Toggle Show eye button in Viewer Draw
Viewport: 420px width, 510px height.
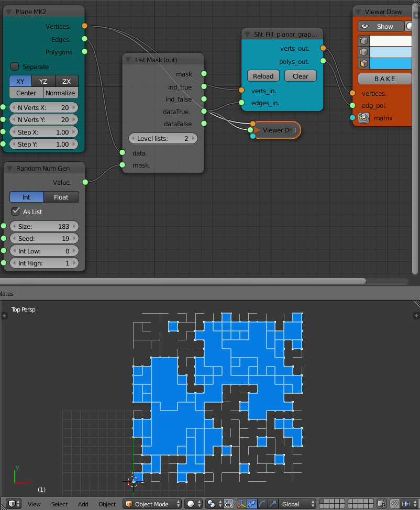(x=381, y=26)
